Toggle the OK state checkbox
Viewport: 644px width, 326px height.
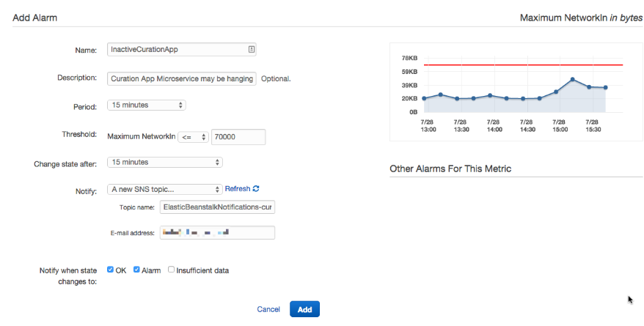[111, 270]
